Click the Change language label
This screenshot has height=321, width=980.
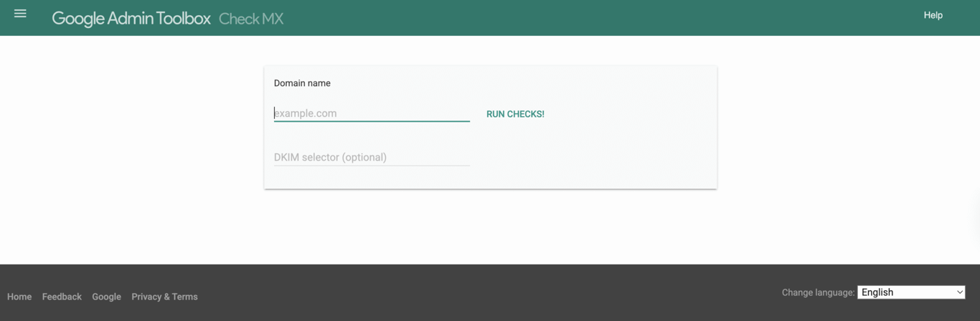(818, 292)
